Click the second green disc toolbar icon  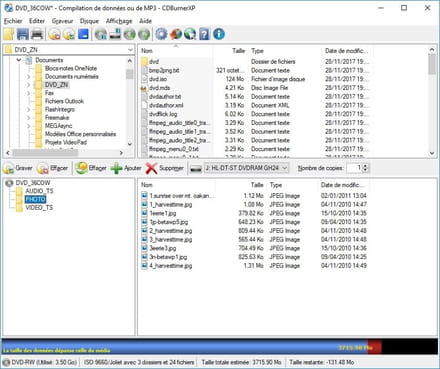click(x=144, y=34)
